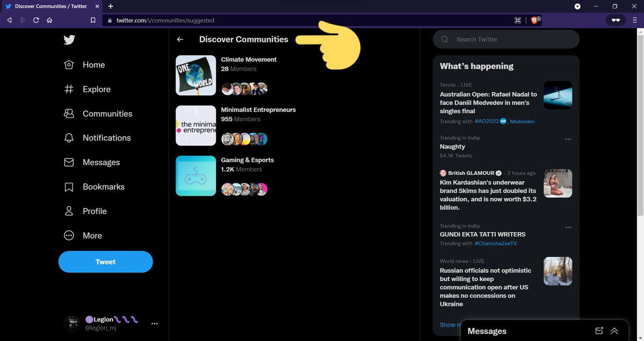
Task: Select the Gaming & Esports title
Action: click(x=247, y=160)
